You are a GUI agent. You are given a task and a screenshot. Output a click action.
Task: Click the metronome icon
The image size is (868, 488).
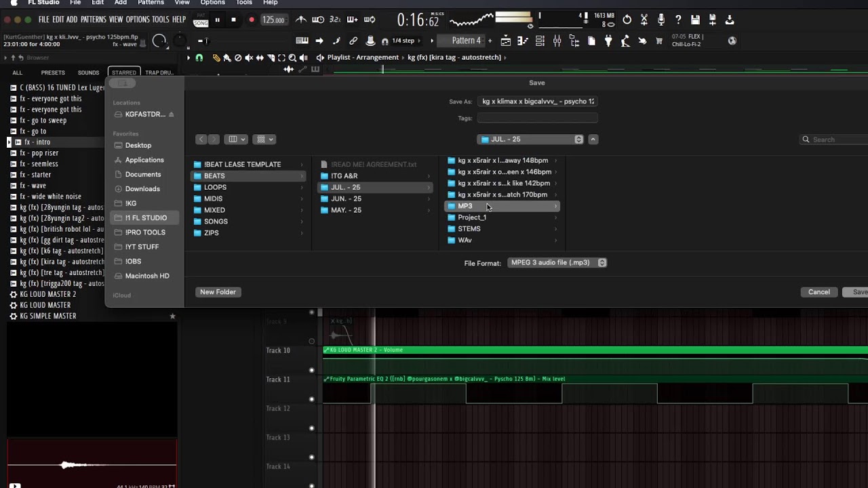coord(301,20)
